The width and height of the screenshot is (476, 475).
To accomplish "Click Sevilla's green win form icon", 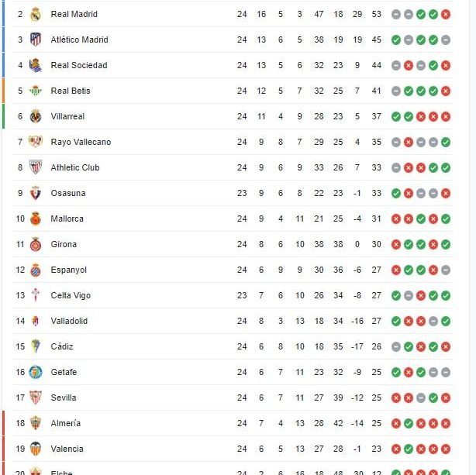I will click(x=433, y=398).
